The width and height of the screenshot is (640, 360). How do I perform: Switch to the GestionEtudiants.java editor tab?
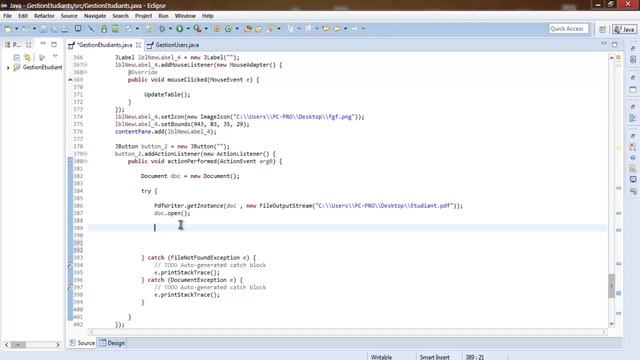(104, 45)
